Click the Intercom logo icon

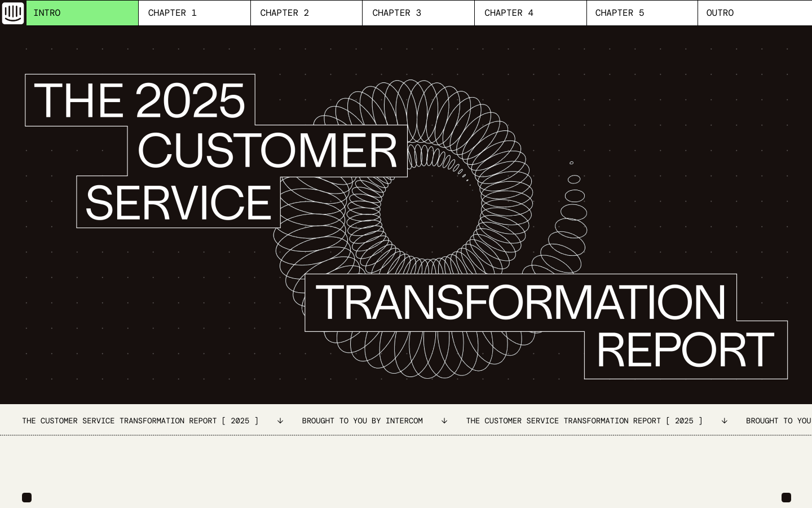(x=13, y=13)
